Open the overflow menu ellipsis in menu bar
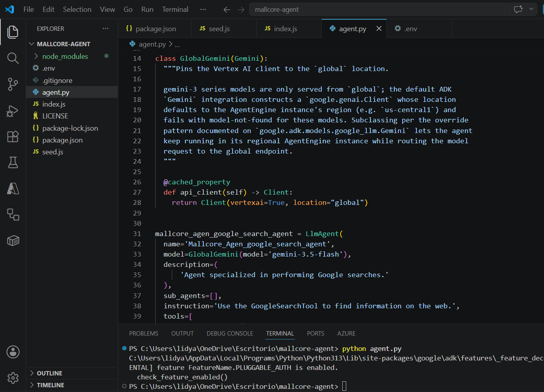The width and height of the screenshot is (544, 392). pyautogui.click(x=203, y=9)
